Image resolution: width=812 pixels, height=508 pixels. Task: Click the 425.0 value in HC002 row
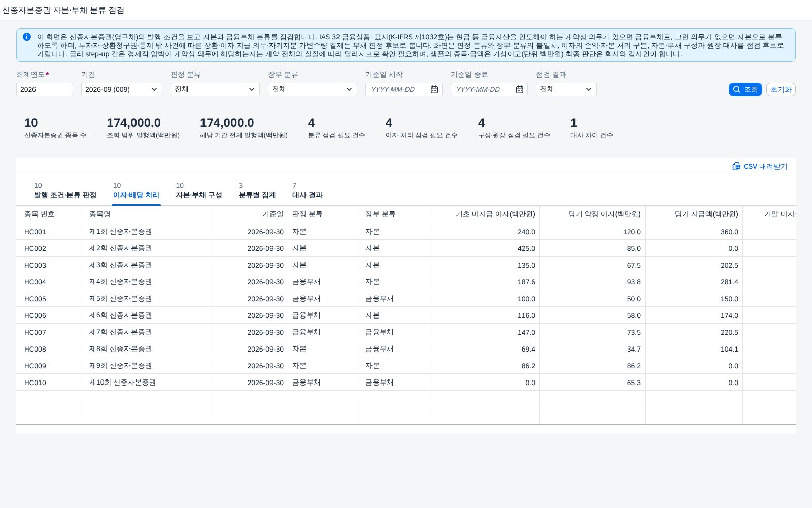pyautogui.click(x=526, y=248)
